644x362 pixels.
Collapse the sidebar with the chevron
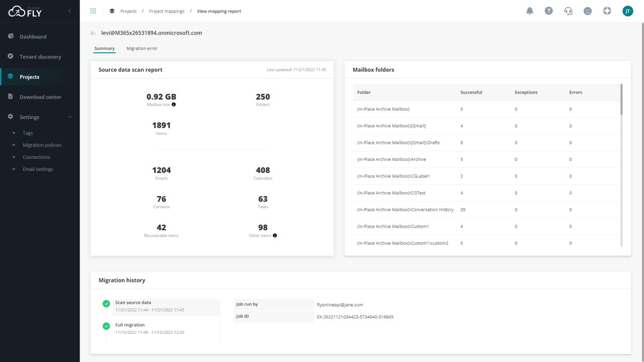tap(69, 11)
